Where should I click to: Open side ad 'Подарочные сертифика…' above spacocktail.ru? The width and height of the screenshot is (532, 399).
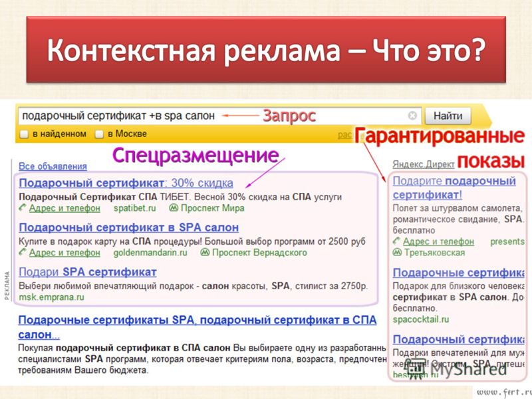tap(459, 273)
